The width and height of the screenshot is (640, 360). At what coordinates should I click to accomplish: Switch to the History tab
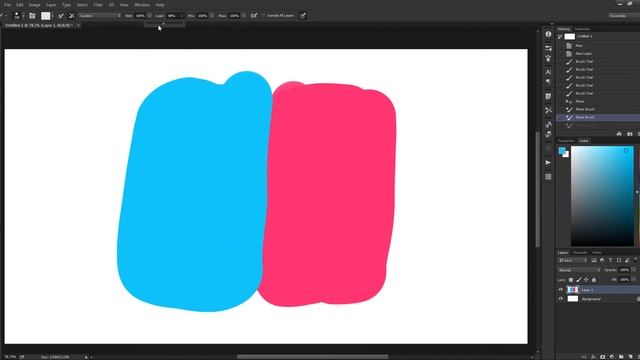click(564, 29)
